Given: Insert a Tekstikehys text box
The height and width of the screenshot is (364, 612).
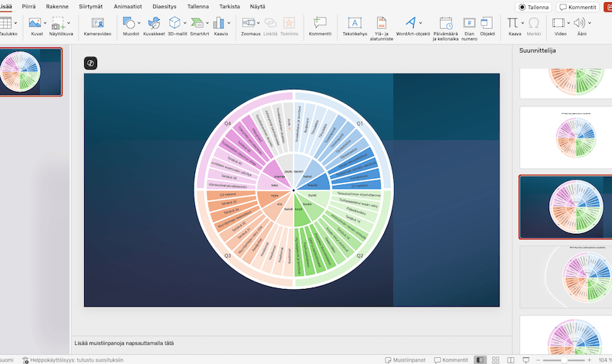Looking at the screenshot, I should pos(353,24).
